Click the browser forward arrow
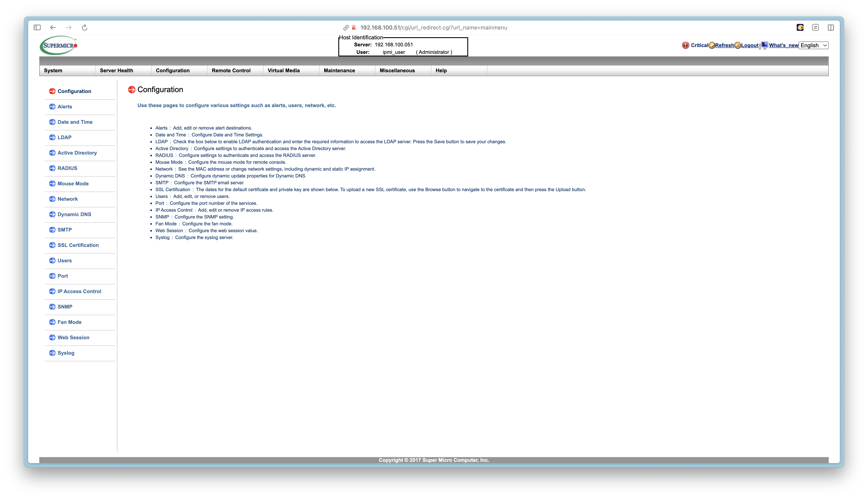Screen dimensions: 868x499 [x=69, y=27]
